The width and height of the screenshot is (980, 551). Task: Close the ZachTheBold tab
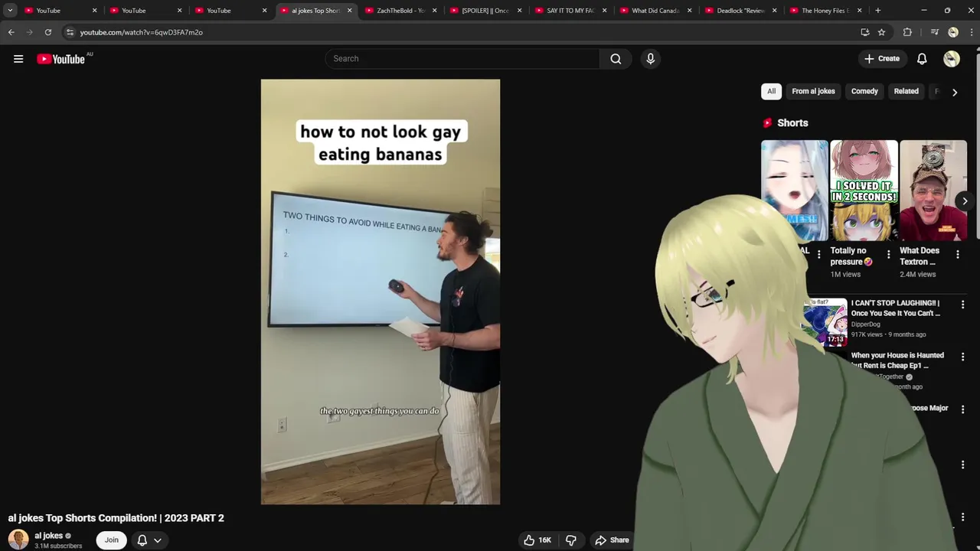[434, 11]
